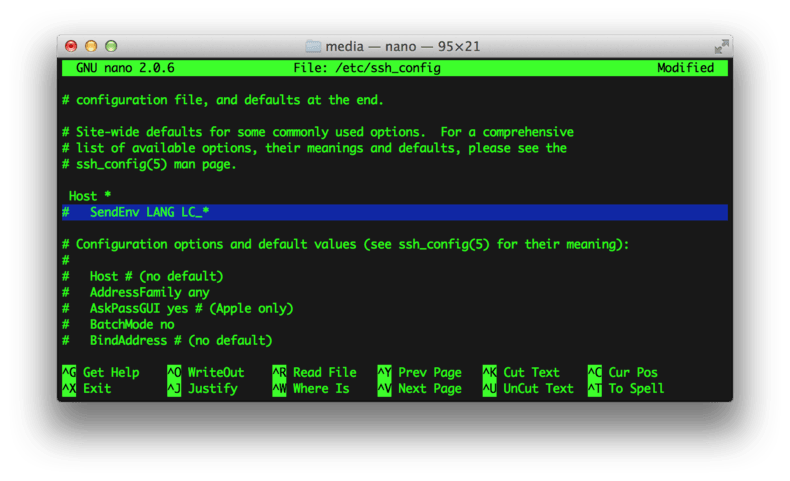Click the ^J Justify shortcut
Screen dimensions: 790x481
click(x=203, y=388)
